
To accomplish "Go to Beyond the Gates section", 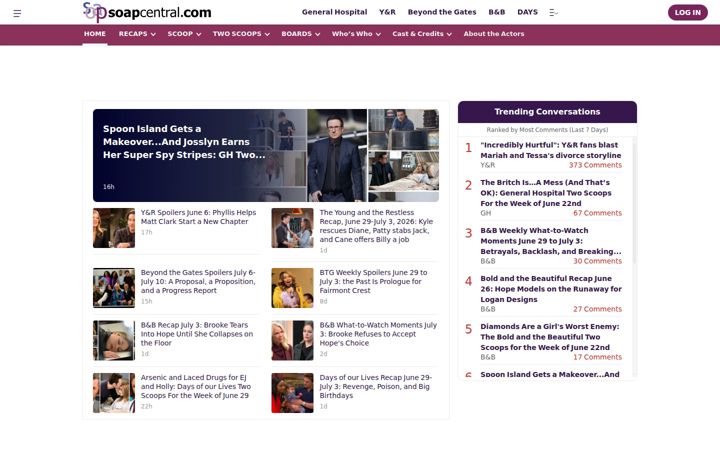I will 442,12.
